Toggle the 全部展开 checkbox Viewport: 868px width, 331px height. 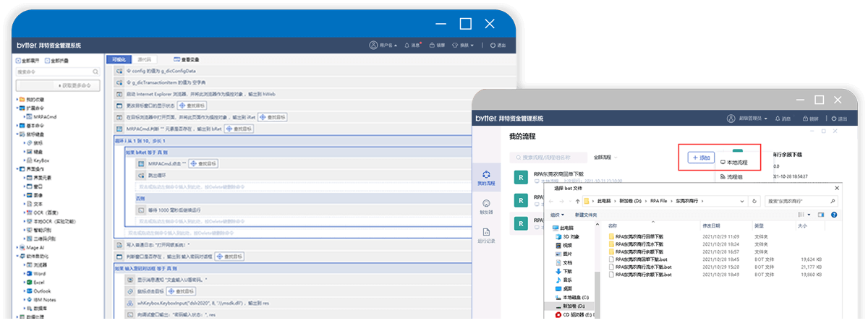click(x=19, y=60)
